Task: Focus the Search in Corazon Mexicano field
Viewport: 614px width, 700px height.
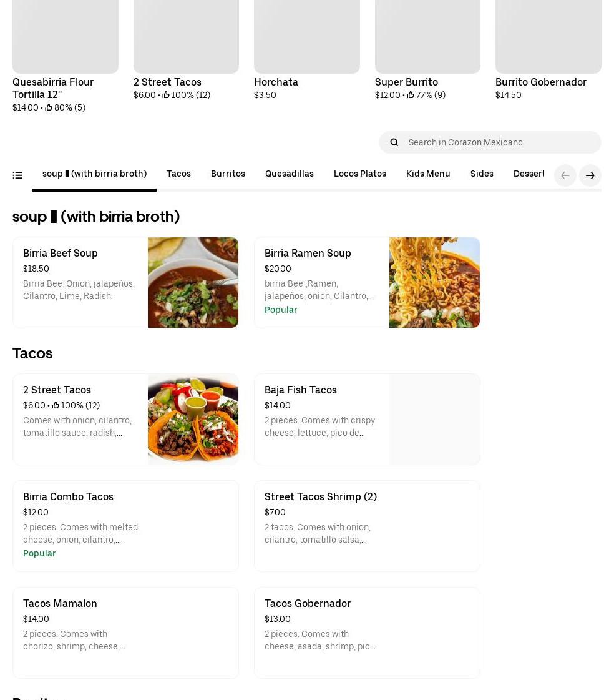Action: (490, 142)
